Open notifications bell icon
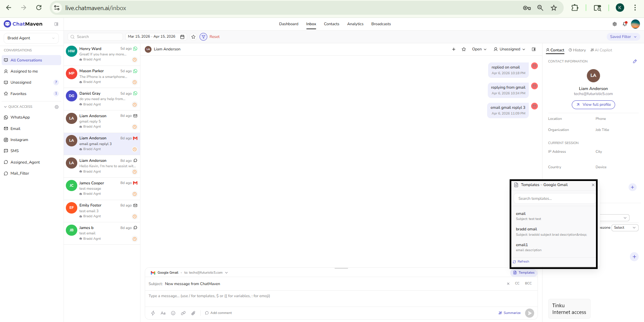Image resolution: width=644 pixels, height=322 pixels. (x=625, y=24)
